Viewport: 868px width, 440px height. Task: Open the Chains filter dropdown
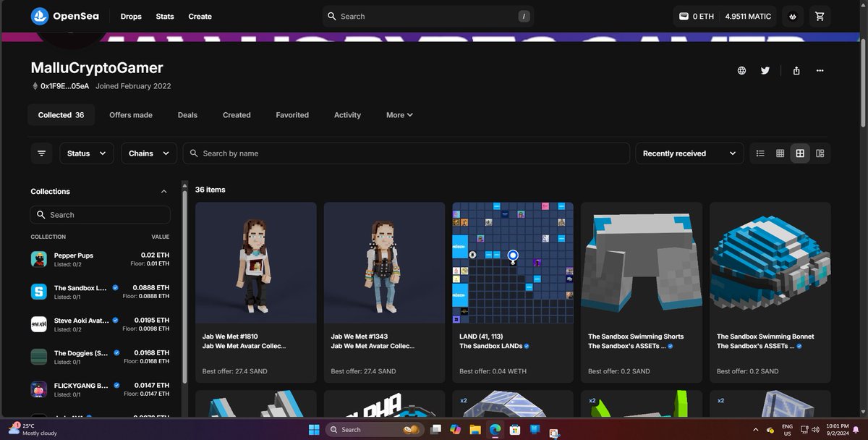[x=149, y=153]
